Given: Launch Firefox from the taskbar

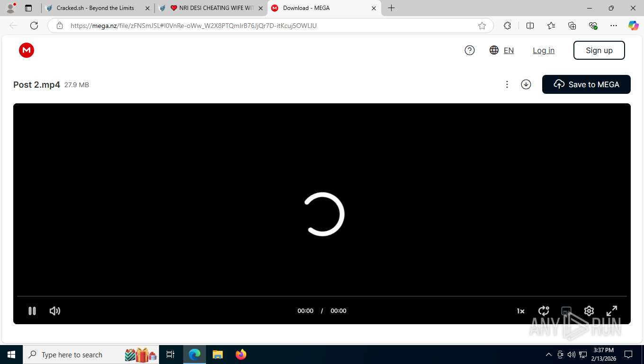Looking at the screenshot, I should pyautogui.click(x=241, y=355).
